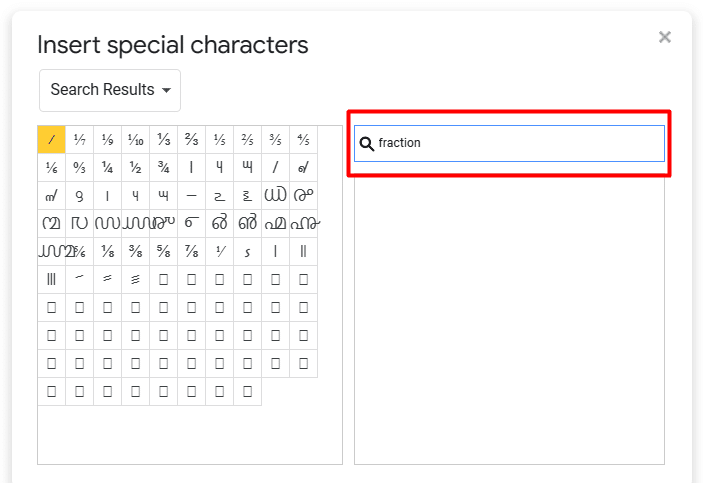Insert the three-eighths fraction symbol
Viewport: 703px width, 483px height.
tap(135, 252)
